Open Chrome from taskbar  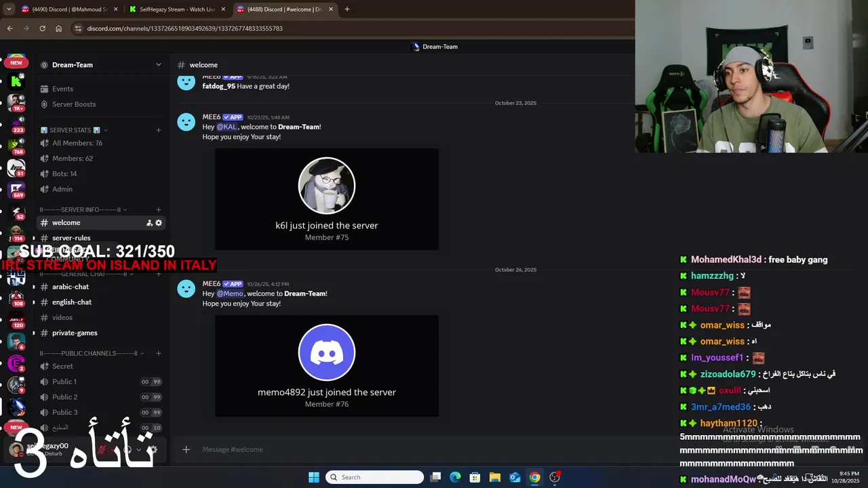point(535,477)
